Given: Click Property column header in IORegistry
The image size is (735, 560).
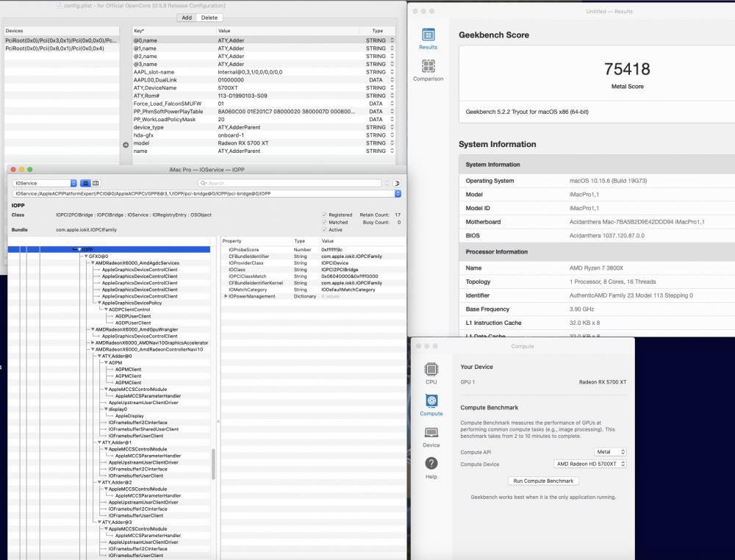Looking at the screenshot, I should [x=257, y=241].
